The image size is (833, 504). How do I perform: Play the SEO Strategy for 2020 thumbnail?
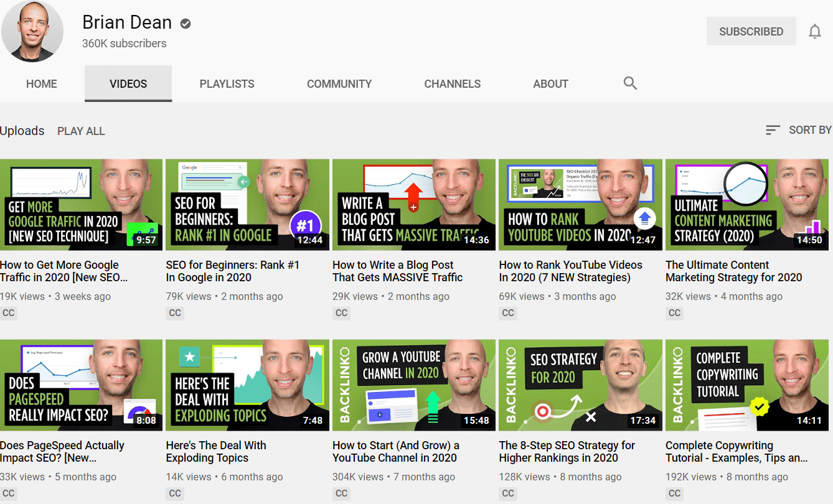click(580, 385)
